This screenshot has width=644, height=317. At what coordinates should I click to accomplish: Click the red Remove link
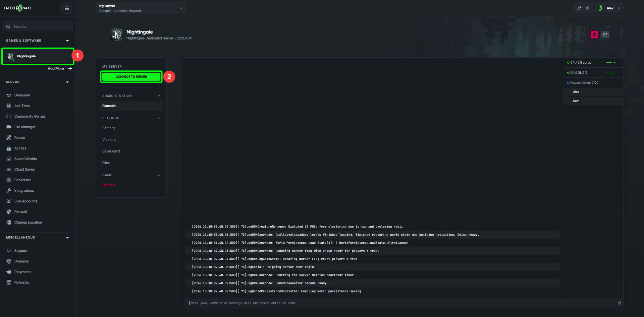point(109,185)
